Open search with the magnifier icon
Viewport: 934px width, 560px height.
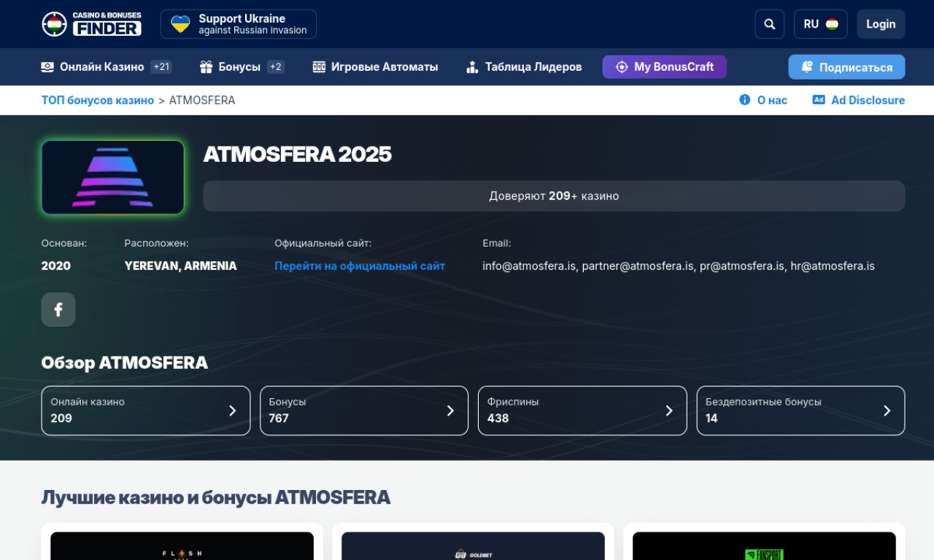click(x=769, y=24)
